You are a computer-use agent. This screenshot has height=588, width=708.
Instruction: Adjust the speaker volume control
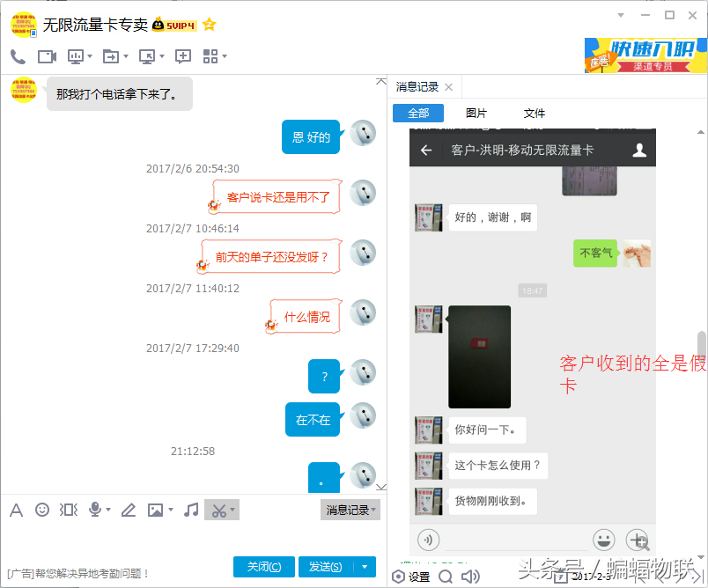470,577
